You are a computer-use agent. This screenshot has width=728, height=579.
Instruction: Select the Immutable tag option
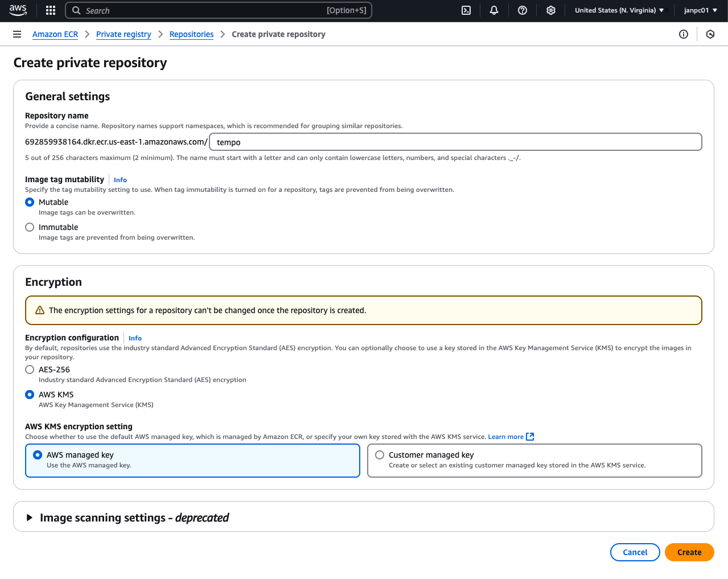tap(30, 227)
